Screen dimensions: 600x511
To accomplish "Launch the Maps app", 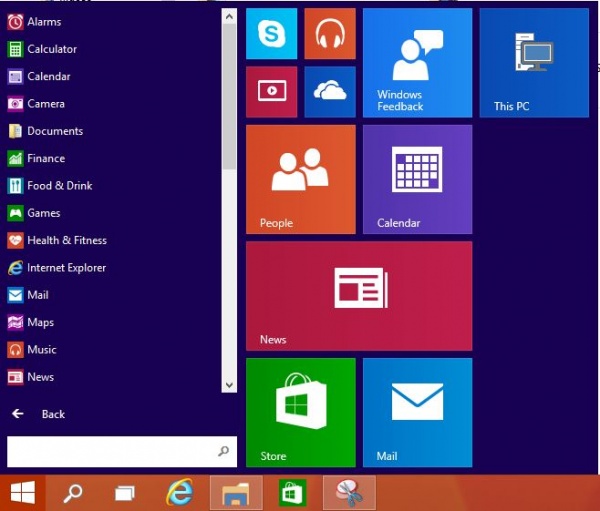I will [x=31, y=322].
